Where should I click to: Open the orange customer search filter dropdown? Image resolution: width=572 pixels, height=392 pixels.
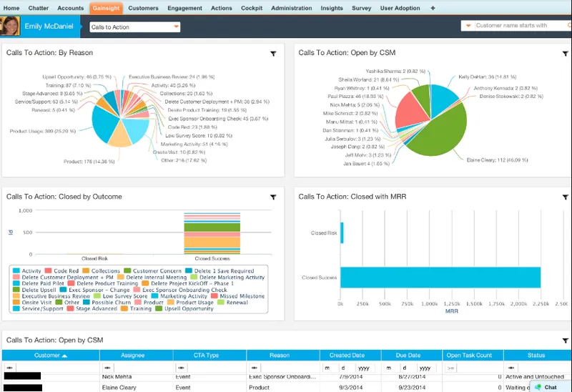[x=468, y=26]
